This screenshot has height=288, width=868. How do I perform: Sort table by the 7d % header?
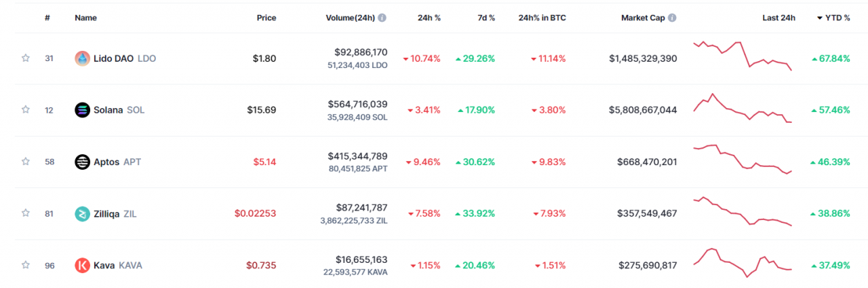486,18
